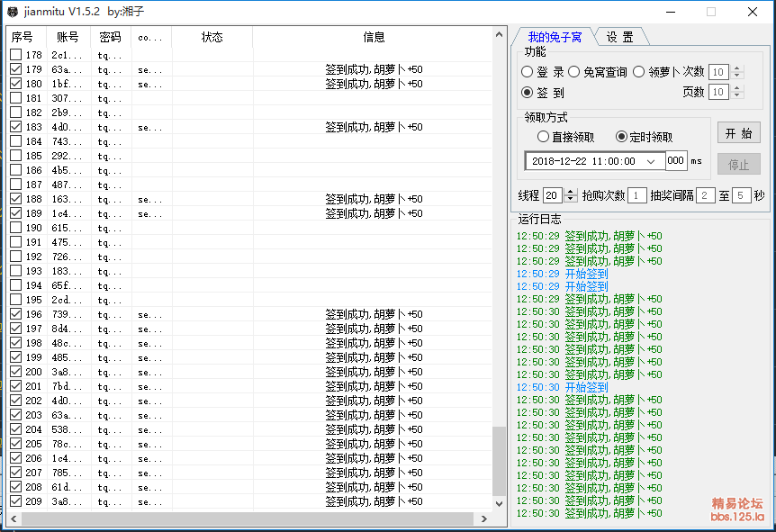The image size is (776, 532).
Task: Click the 序号 column header
Action: click(27, 37)
